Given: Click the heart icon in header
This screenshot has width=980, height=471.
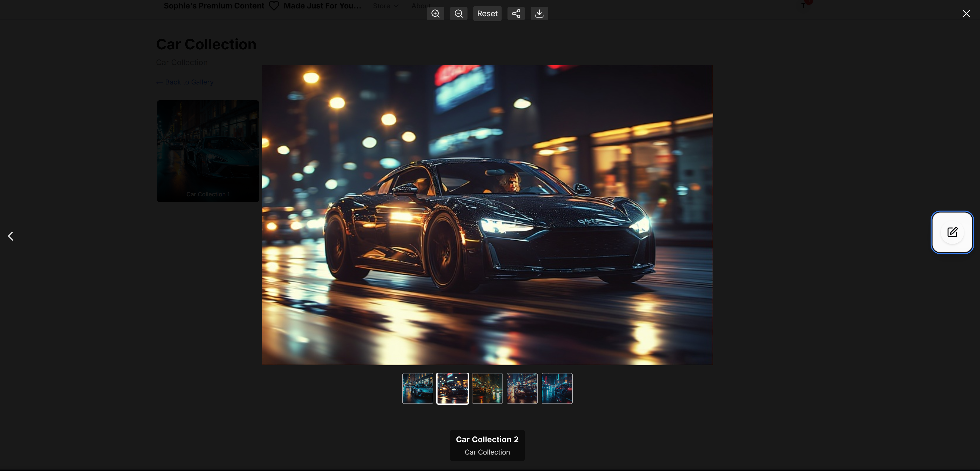Looking at the screenshot, I should tap(274, 6).
